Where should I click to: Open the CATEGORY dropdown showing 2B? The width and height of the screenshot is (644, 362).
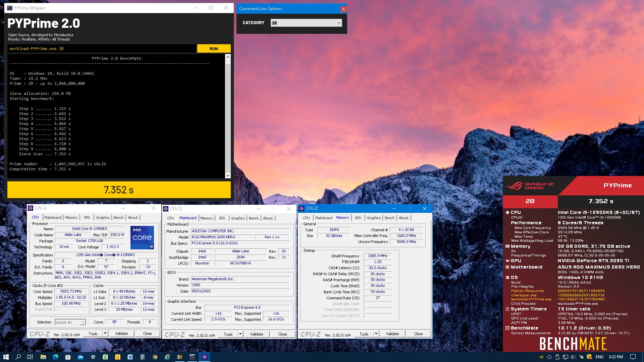[x=306, y=23]
